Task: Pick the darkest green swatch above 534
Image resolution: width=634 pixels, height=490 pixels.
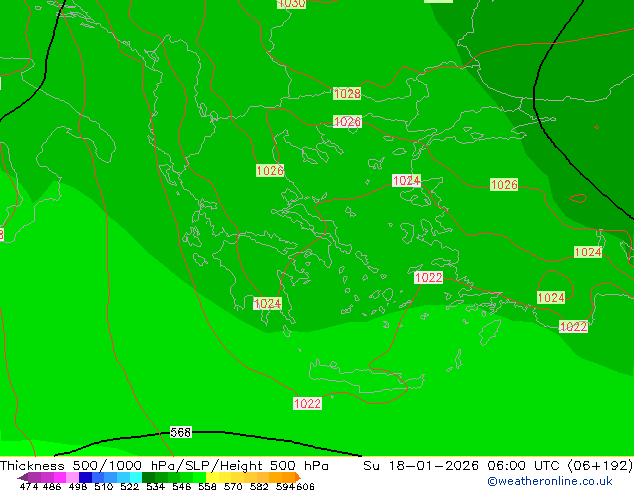Action: [148, 477]
